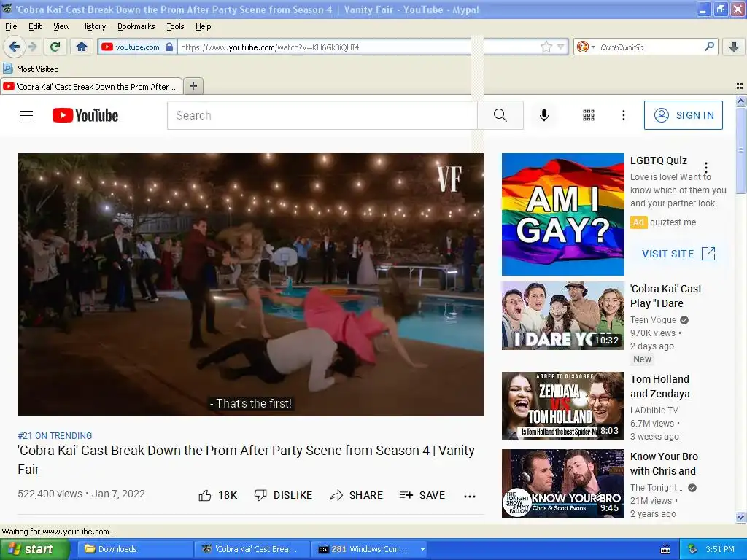The height and width of the screenshot is (560, 747).
Task: Click the VISIT SITE link
Action: point(678,254)
